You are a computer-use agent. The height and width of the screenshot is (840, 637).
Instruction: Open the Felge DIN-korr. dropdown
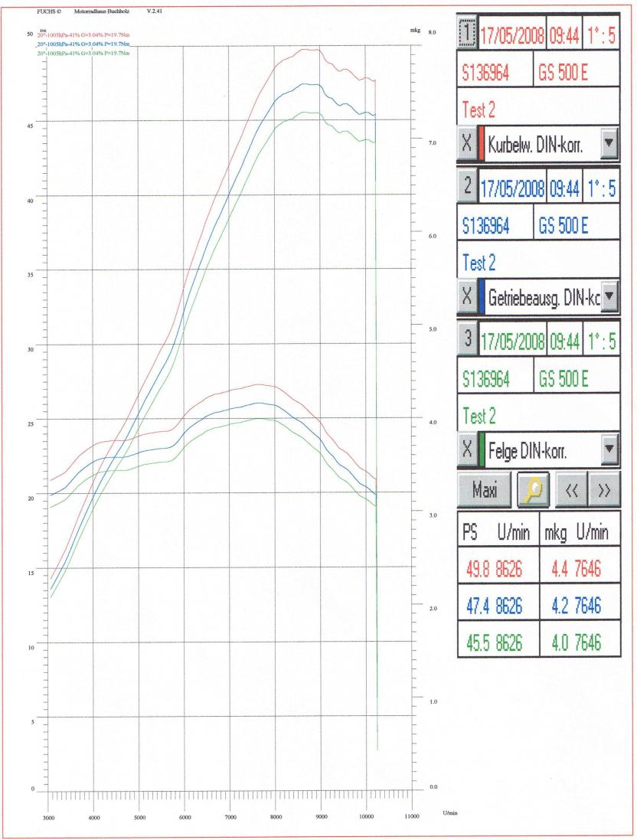(609, 451)
